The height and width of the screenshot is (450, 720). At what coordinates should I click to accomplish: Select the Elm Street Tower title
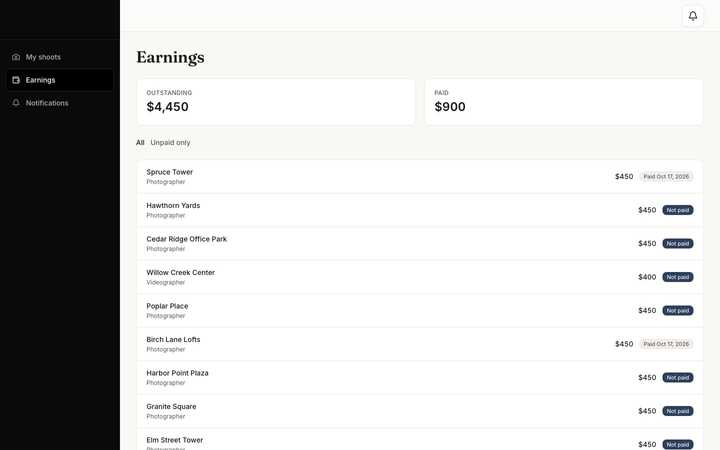coord(174,440)
